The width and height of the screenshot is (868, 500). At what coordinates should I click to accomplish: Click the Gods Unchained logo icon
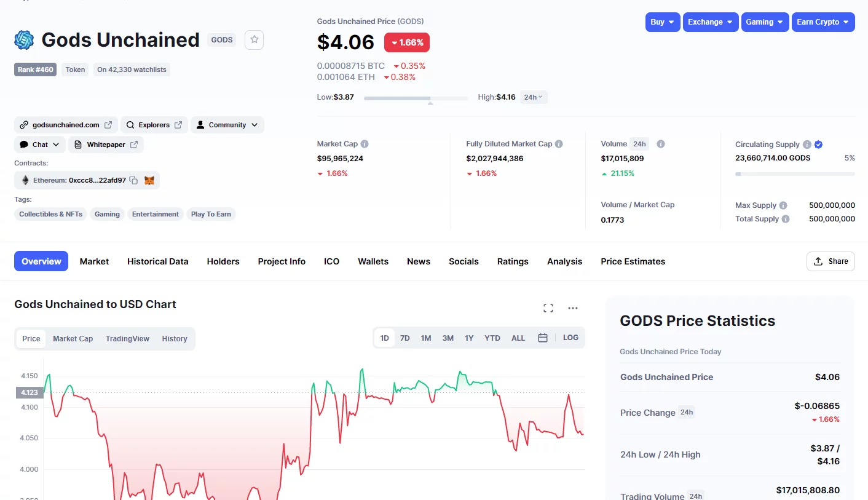point(24,40)
